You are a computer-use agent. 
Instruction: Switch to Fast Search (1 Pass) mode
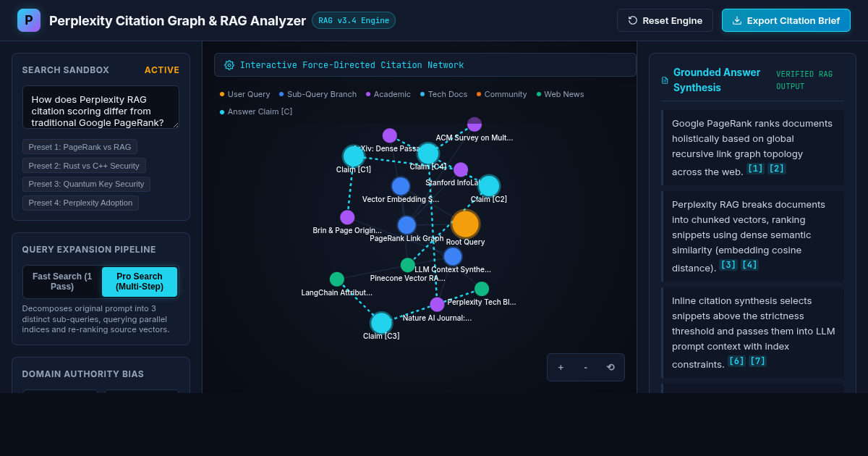(x=62, y=282)
